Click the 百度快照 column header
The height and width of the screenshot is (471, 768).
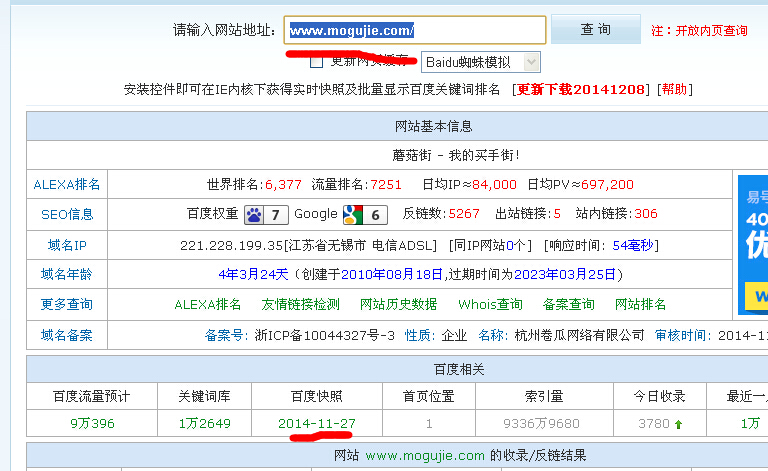coord(317,396)
